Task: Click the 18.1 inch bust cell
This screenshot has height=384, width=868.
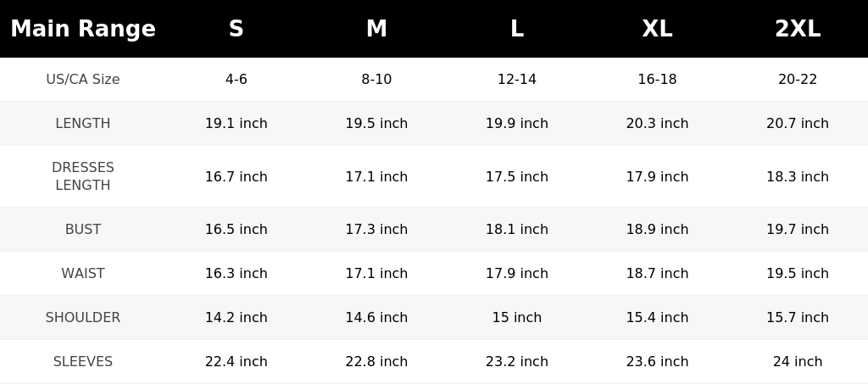Action: pos(517,229)
